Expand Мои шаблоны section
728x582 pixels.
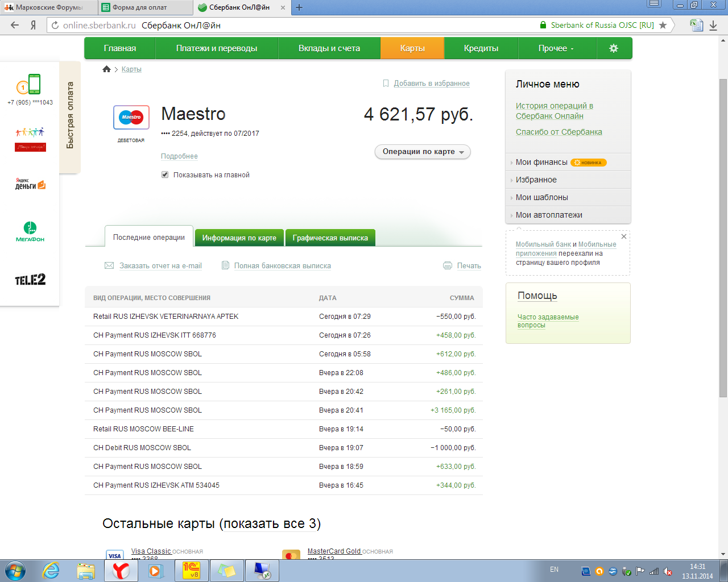point(541,197)
